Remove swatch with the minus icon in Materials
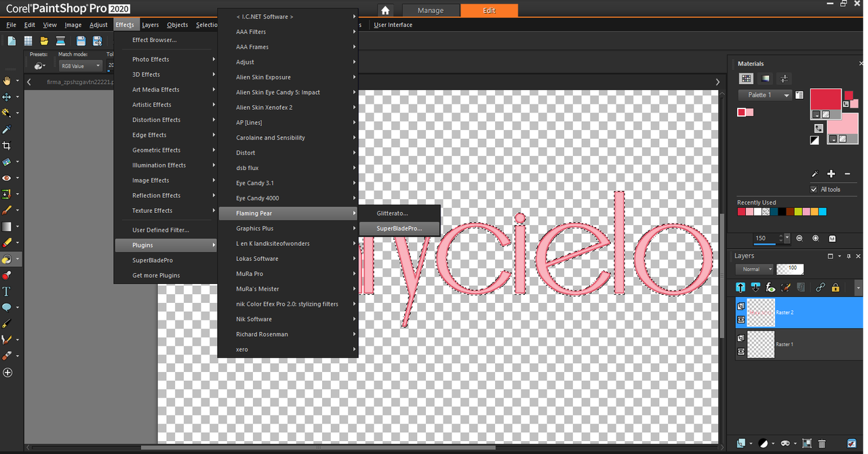This screenshot has height=454, width=868. [847, 174]
